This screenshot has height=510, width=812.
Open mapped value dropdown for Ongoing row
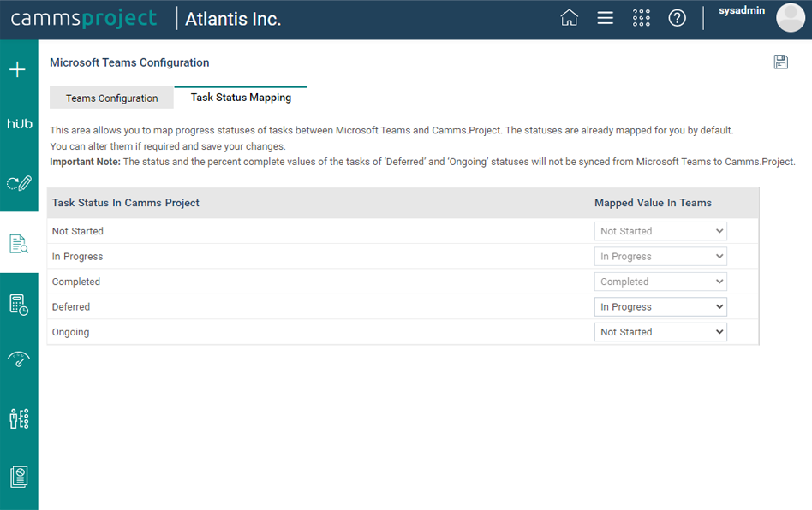tap(660, 332)
